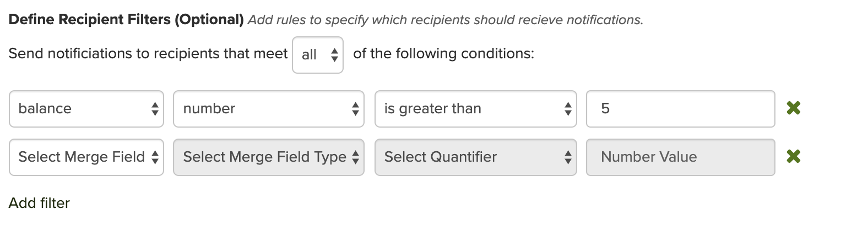The width and height of the screenshot is (868, 231).
Task: Click the arrows on the balance dropdown
Action: pyautogui.click(x=155, y=109)
